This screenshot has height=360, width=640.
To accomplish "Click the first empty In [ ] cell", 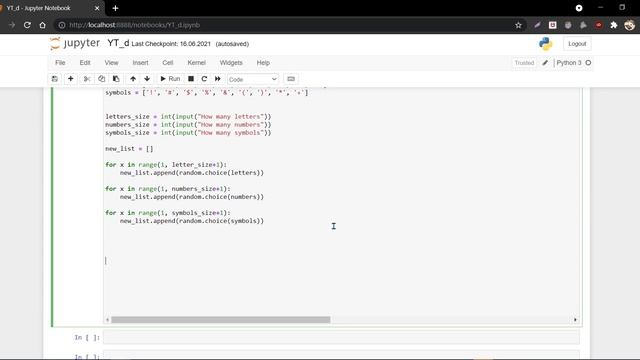I will pyautogui.click(x=341, y=337).
